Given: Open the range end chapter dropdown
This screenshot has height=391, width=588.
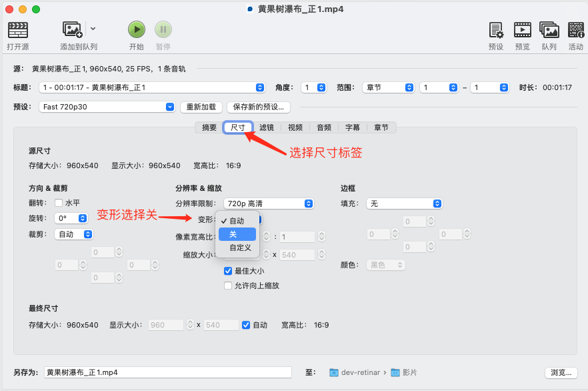Looking at the screenshot, I should click(489, 87).
